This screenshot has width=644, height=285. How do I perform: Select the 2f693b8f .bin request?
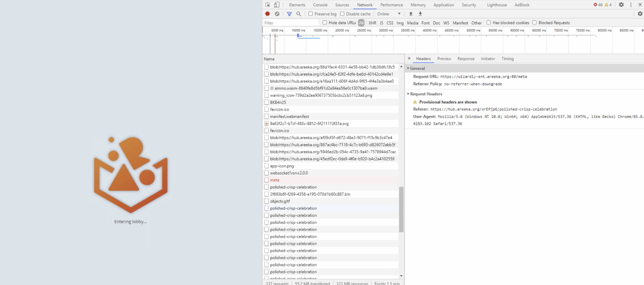331,194
